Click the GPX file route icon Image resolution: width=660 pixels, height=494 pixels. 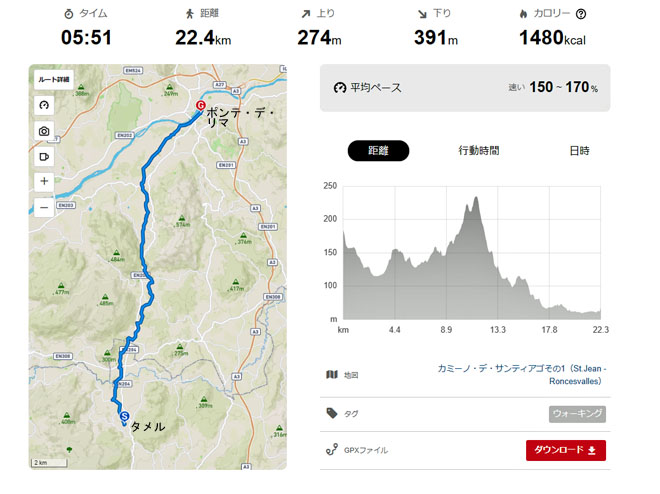332,450
